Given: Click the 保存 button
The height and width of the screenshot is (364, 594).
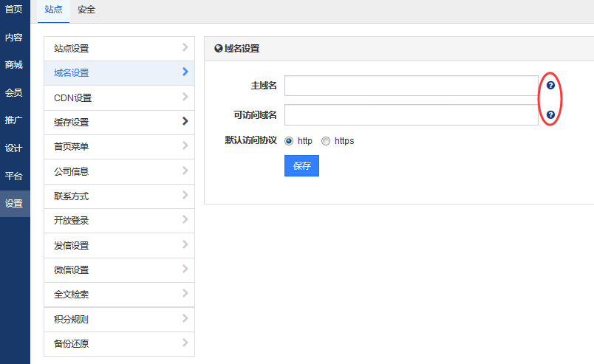Looking at the screenshot, I should (x=301, y=166).
